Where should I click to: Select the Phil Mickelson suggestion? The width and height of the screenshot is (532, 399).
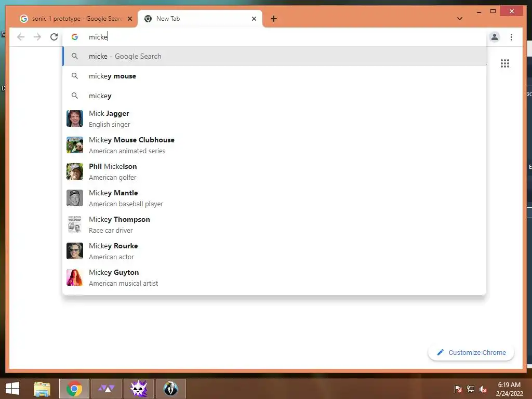tap(274, 171)
